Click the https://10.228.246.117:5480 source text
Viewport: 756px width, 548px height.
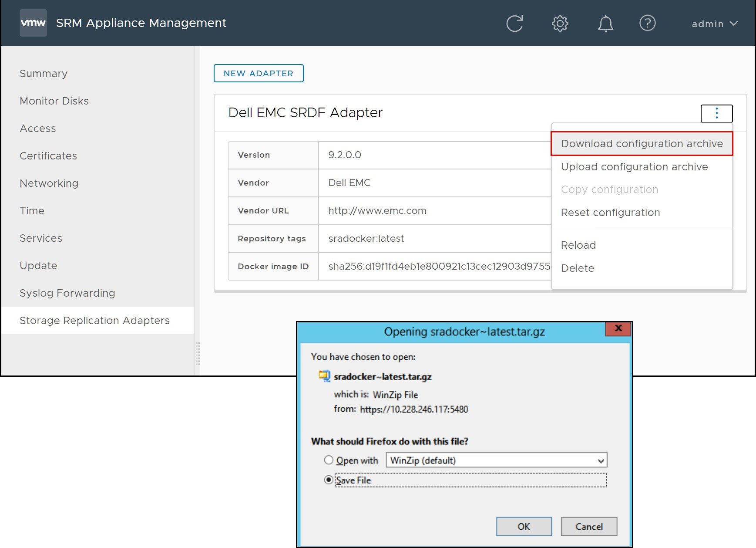click(x=414, y=409)
